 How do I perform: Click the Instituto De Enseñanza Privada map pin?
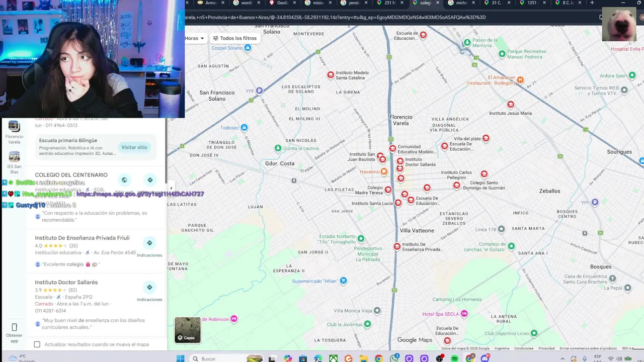tap(397, 247)
